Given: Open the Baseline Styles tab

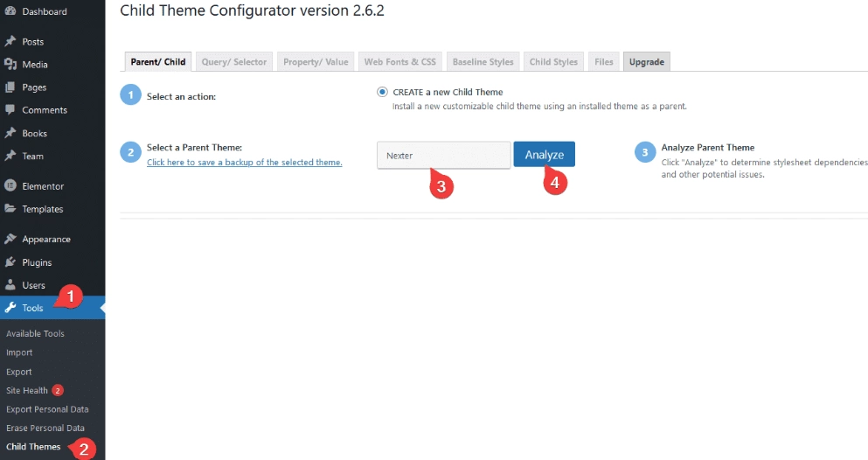Looking at the screenshot, I should (x=483, y=62).
